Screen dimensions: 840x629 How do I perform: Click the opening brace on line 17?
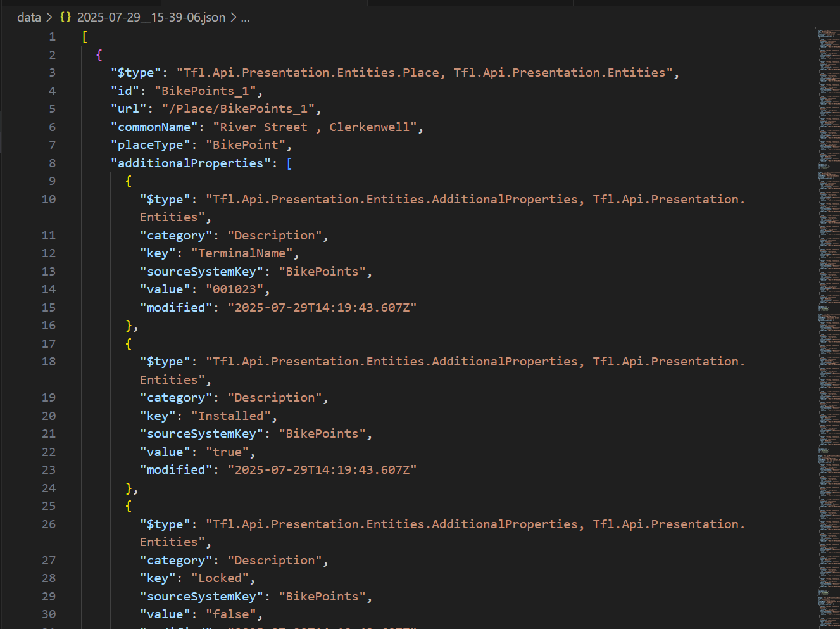coord(129,344)
